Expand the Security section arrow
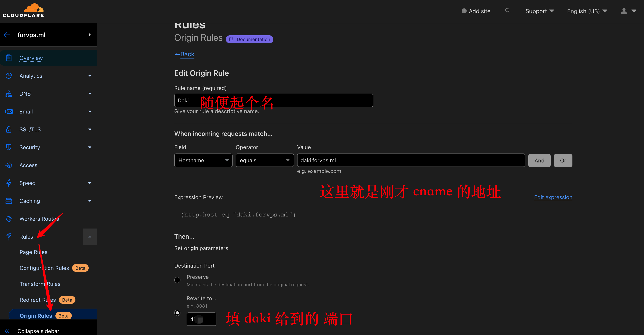The height and width of the screenshot is (335, 644). tap(90, 147)
